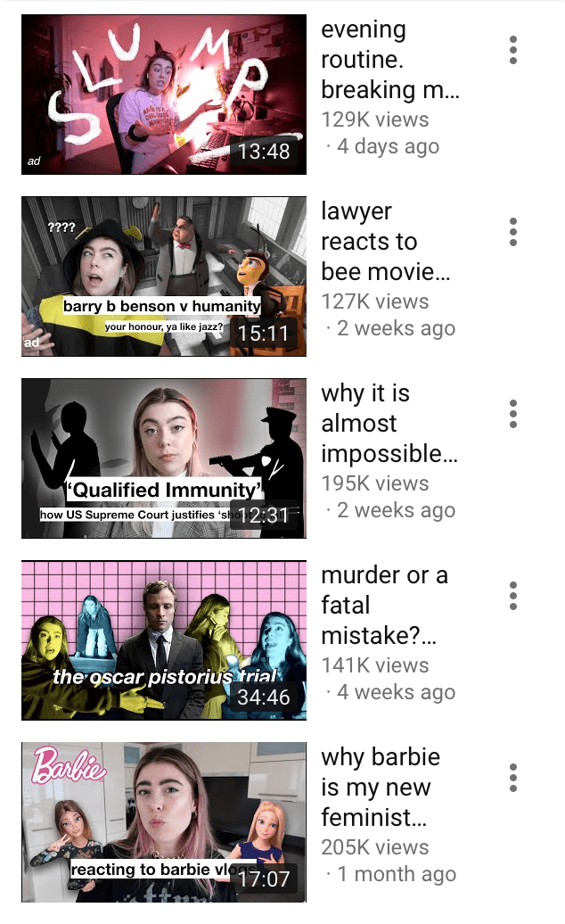Open more options for 'why it is almost impossible' video
This screenshot has width=565, height=924.
click(x=513, y=414)
